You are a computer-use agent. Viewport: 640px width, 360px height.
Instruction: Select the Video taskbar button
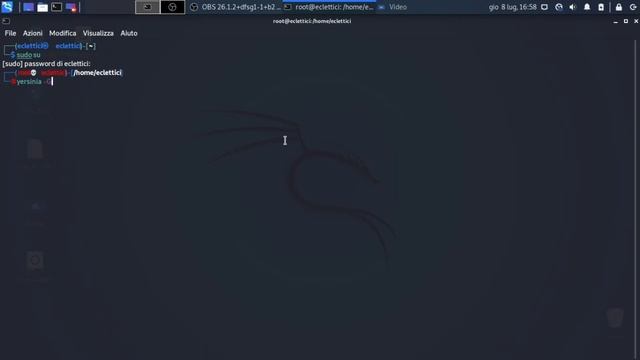point(392,7)
